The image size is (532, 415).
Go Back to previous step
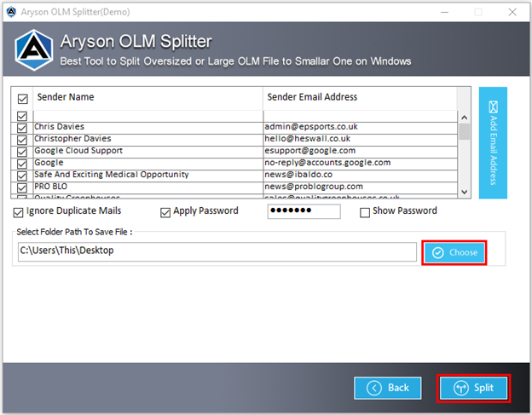coord(388,388)
